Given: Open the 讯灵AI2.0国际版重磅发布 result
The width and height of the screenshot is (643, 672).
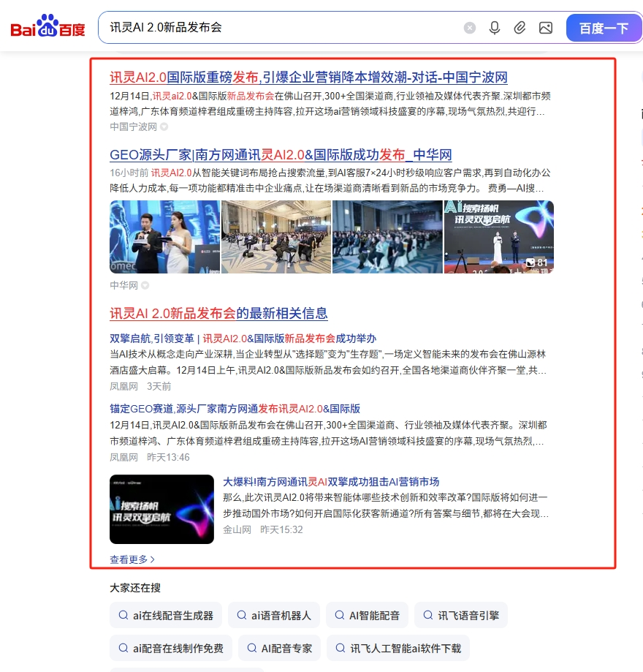Looking at the screenshot, I should (308, 78).
